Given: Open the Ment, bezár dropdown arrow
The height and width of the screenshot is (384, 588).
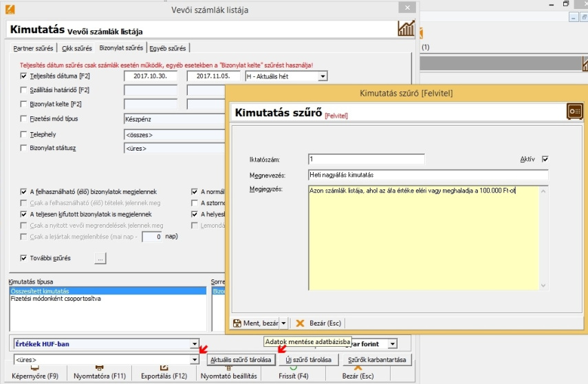Looking at the screenshot, I should [283, 322].
